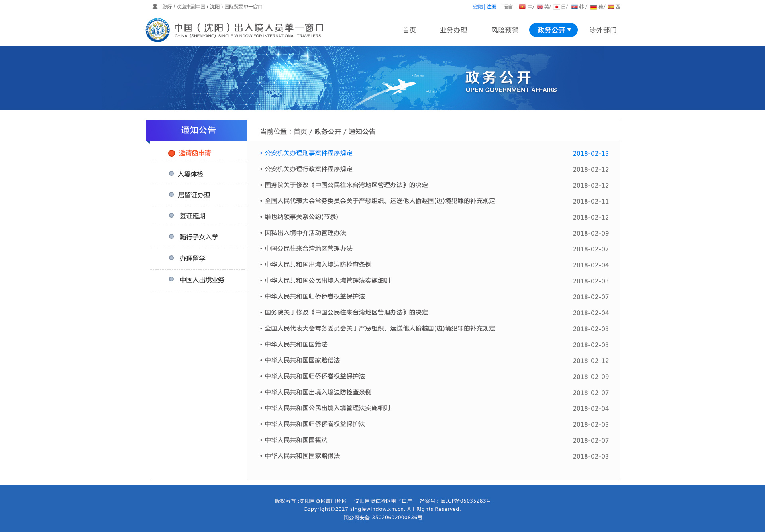Click the Chinese flag language icon

522,7
